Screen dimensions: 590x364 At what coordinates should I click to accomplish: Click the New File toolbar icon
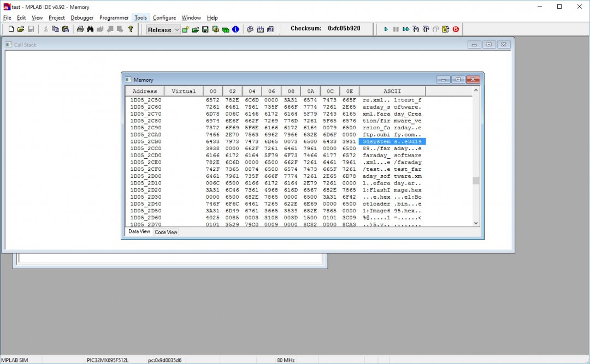10,29
